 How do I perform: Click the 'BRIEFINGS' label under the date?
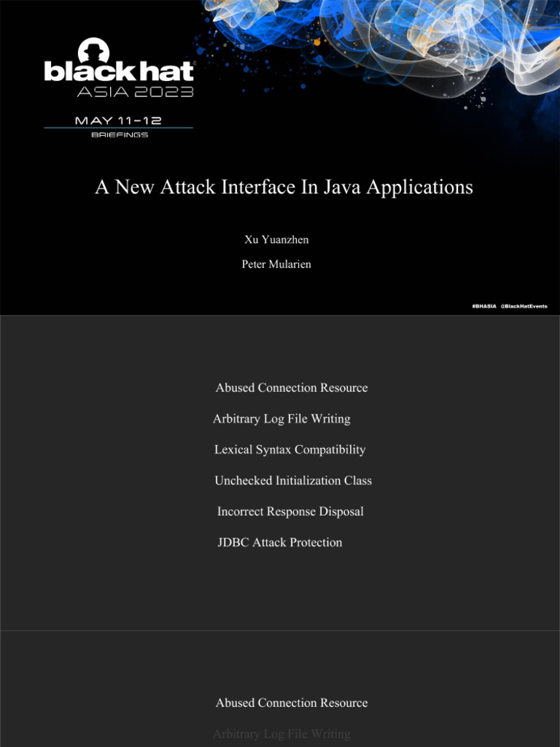point(120,135)
